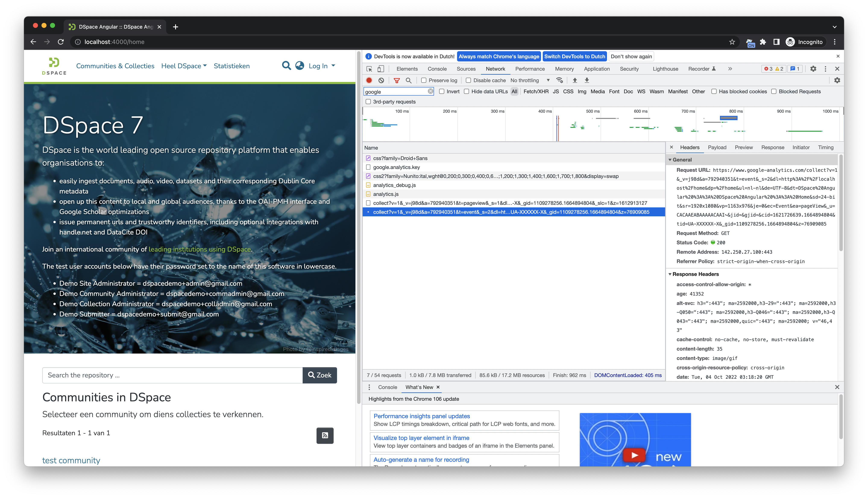Click the language globe icon
Screen dimensions: 868x498
pos(299,66)
